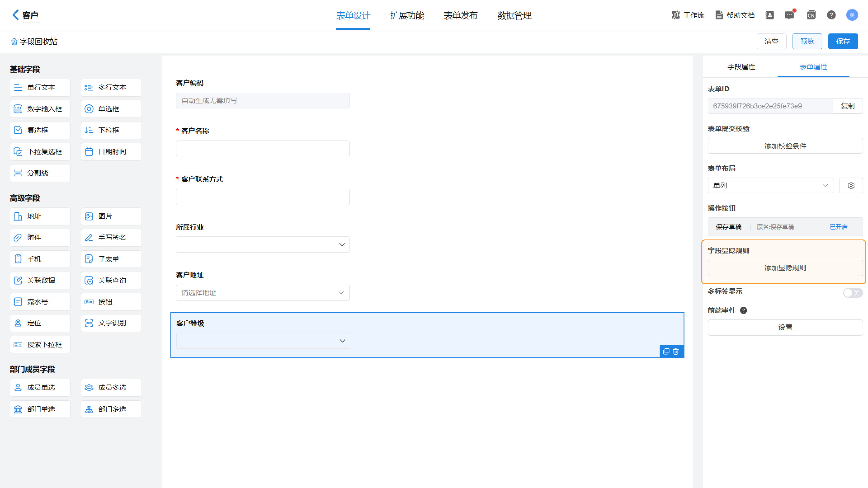Viewport: 868px width, 488px height.
Task: Click 添加显隐规则 button
Action: click(x=785, y=268)
